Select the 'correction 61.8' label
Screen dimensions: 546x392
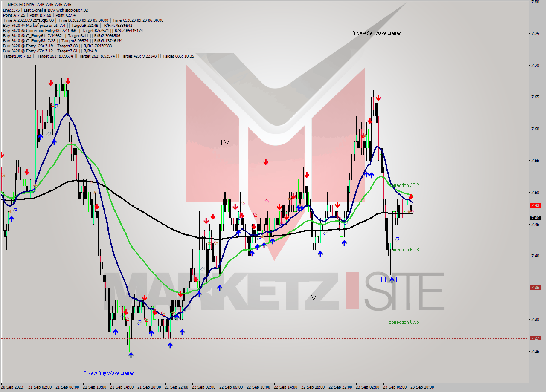404,250
